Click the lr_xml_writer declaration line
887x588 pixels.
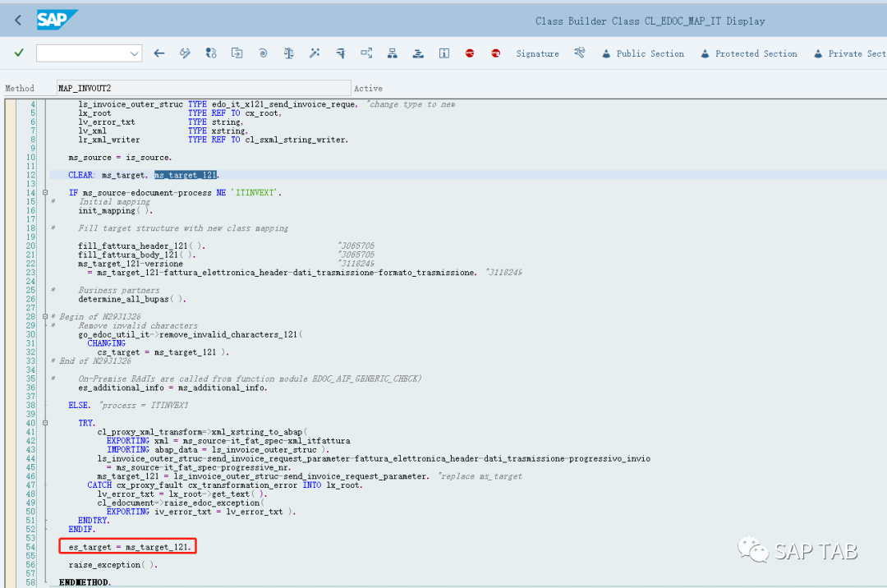[214, 139]
